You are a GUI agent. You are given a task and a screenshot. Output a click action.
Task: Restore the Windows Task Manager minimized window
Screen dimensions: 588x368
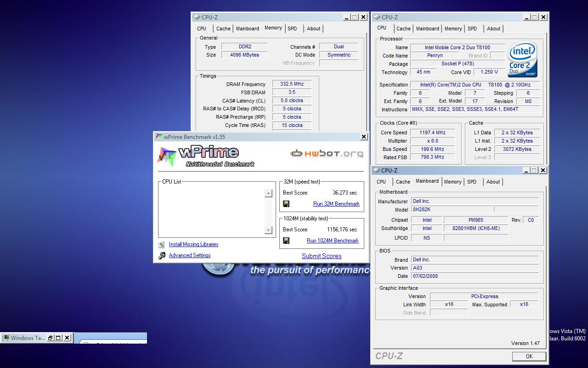click(x=51, y=338)
